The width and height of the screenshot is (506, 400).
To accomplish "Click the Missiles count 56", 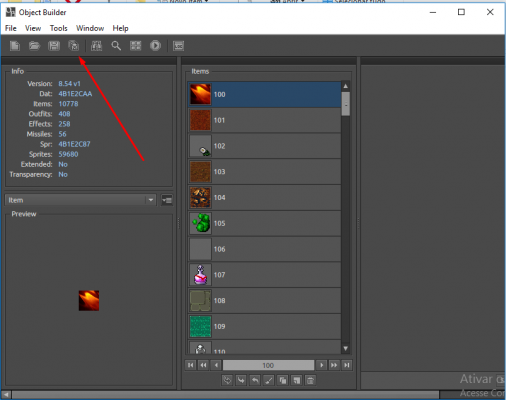I will pos(62,134).
